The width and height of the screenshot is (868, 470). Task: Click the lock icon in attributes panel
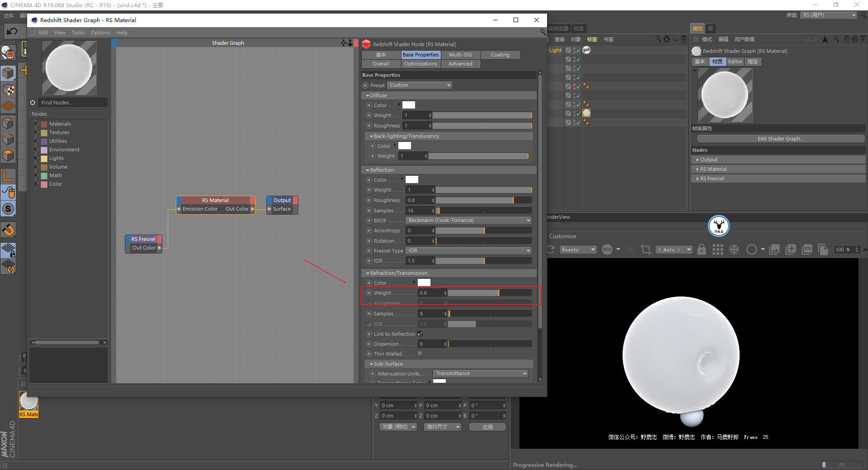[847, 39]
